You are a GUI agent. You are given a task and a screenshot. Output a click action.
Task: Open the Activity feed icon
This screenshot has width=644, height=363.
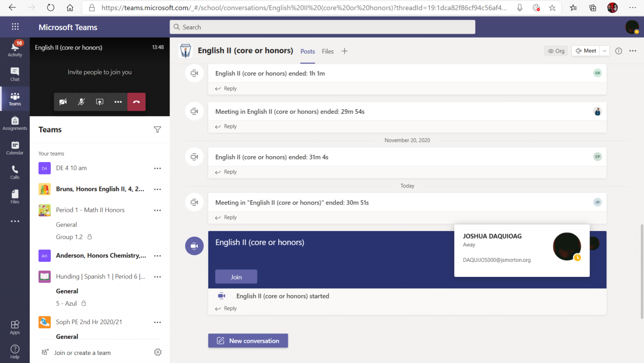(x=15, y=48)
